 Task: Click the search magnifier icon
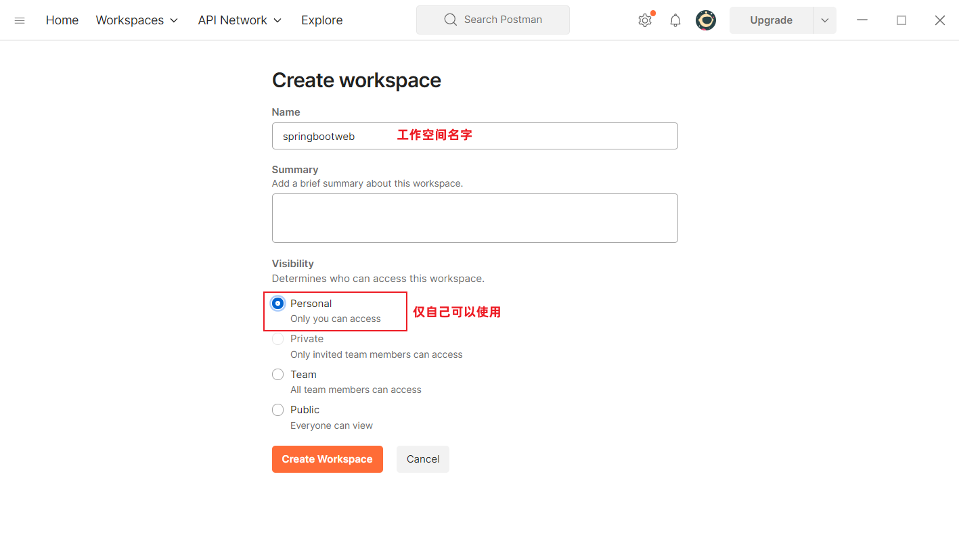tap(451, 20)
